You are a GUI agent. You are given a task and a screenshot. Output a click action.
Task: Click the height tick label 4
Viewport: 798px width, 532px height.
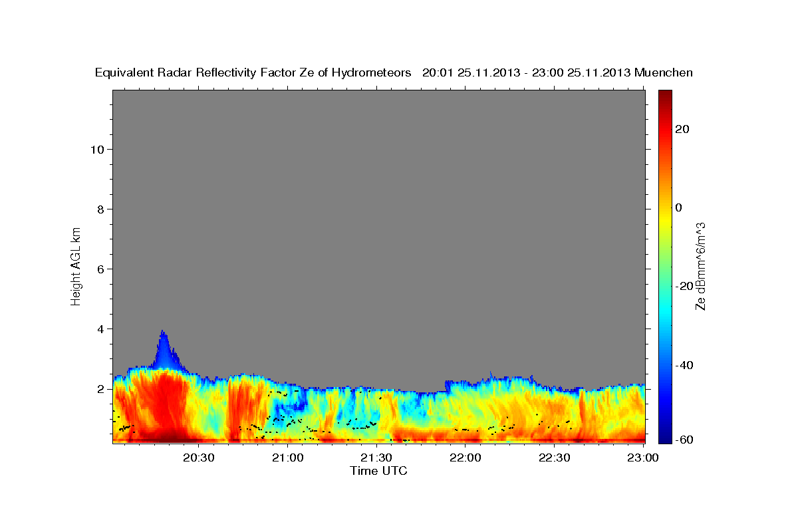click(101, 329)
